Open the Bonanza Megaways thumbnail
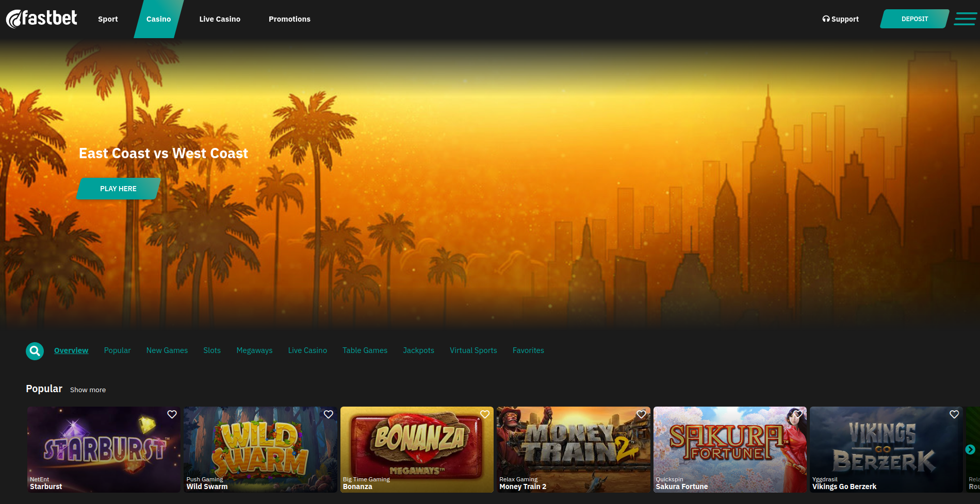Screen dimensions: 980x504 point(417,449)
